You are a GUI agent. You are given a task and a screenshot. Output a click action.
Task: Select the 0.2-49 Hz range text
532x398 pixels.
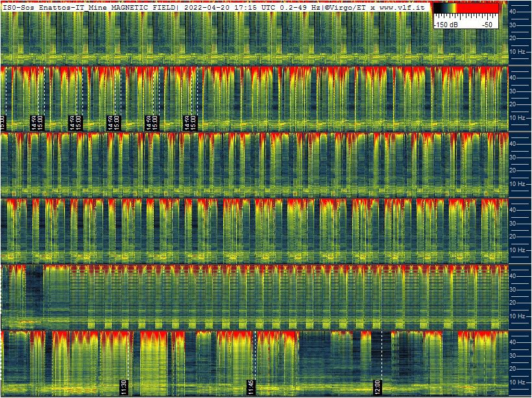pyautogui.click(x=298, y=6)
